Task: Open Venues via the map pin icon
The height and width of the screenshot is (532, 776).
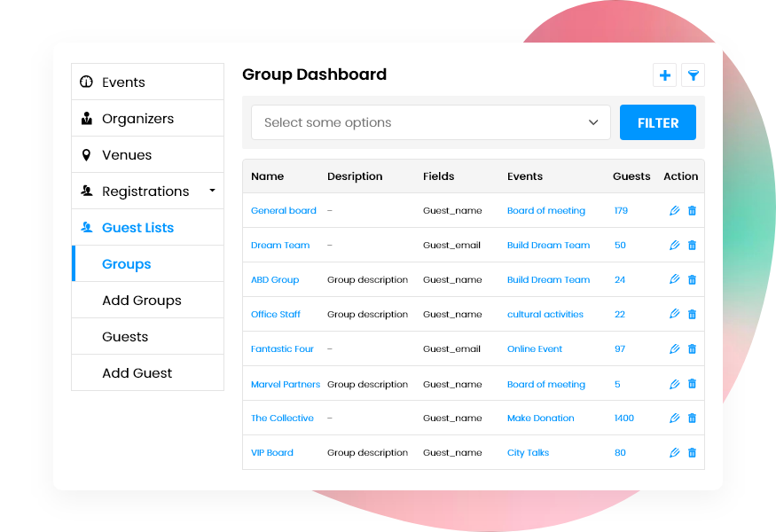Action: tap(86, 154)
